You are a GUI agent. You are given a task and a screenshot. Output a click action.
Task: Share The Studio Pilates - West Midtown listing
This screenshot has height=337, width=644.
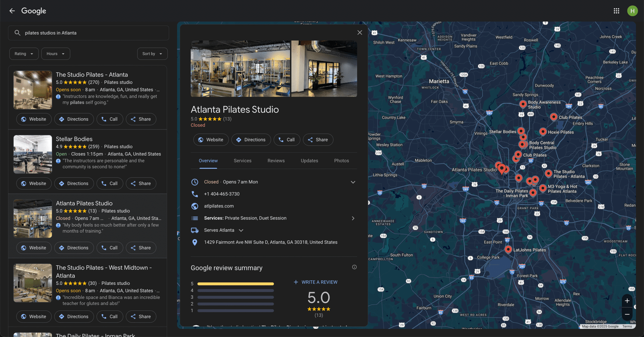point(141,316)
